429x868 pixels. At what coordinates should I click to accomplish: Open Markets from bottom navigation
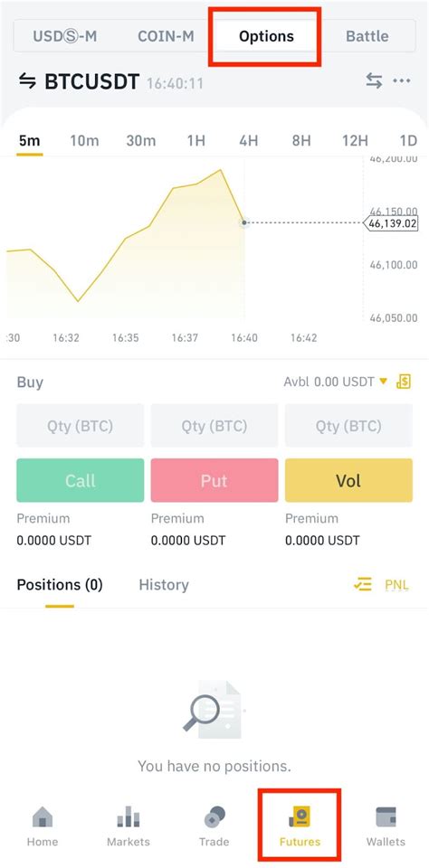[x=128, y=826]
